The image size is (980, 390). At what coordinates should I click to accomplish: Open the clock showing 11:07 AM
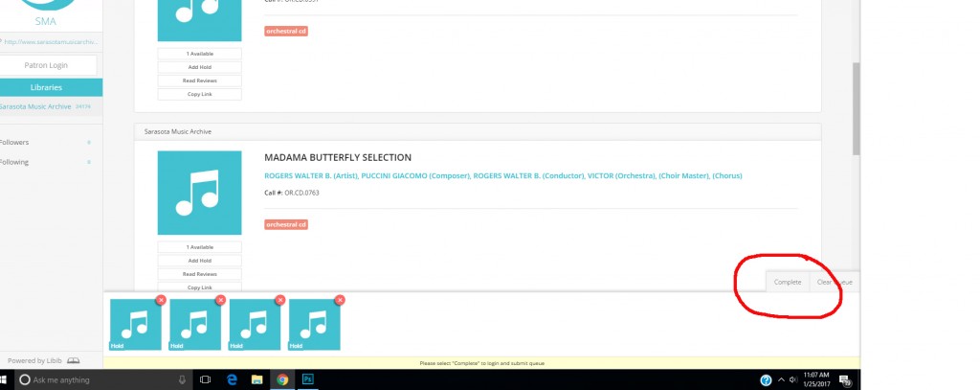point(816,379)
